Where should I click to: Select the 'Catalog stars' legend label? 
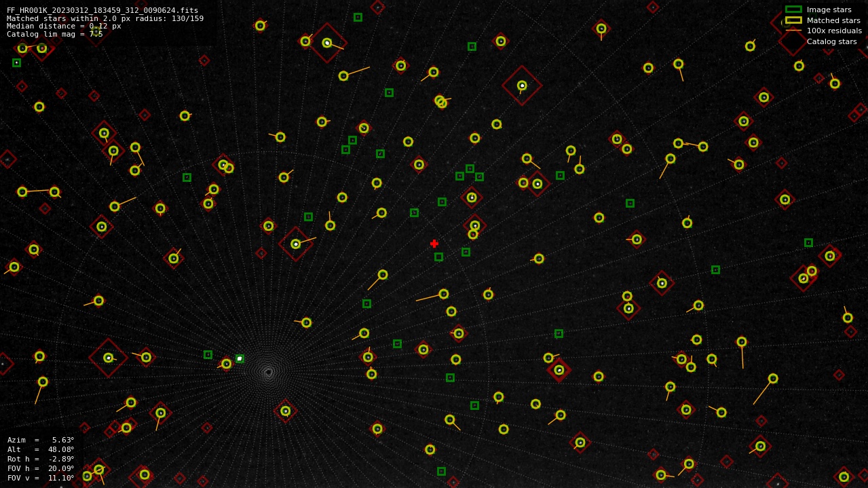pos(831,41)
